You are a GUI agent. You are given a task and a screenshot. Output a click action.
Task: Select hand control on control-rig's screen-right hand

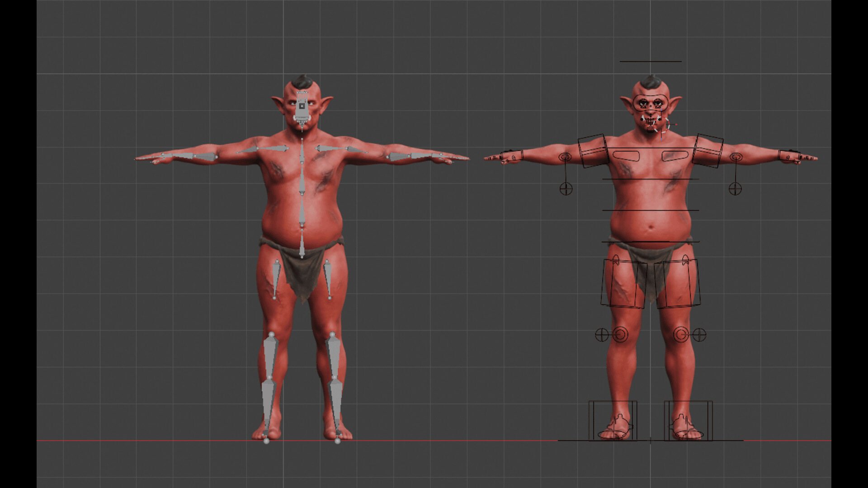tap(790, 156)
